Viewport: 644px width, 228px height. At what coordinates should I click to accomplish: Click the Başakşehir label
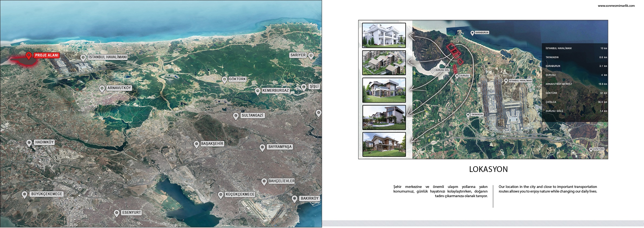(x=212, y=144)
